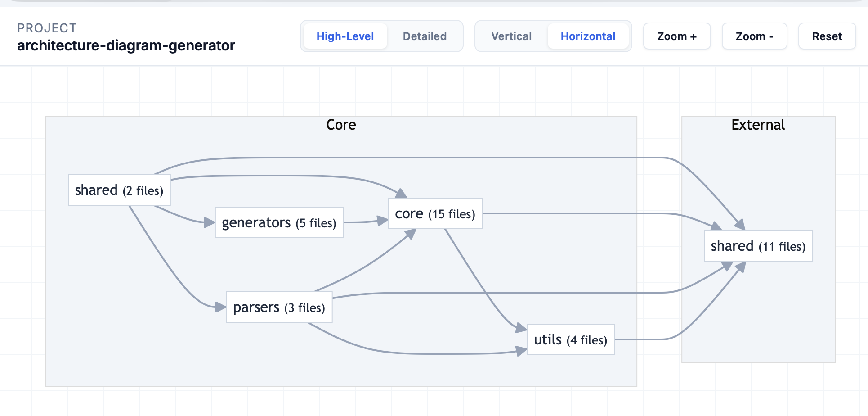This screenshot has height=416, width=868.
Task: Select the shared (11 files) node
Action: pyautogui.click(x=758, y=246)
